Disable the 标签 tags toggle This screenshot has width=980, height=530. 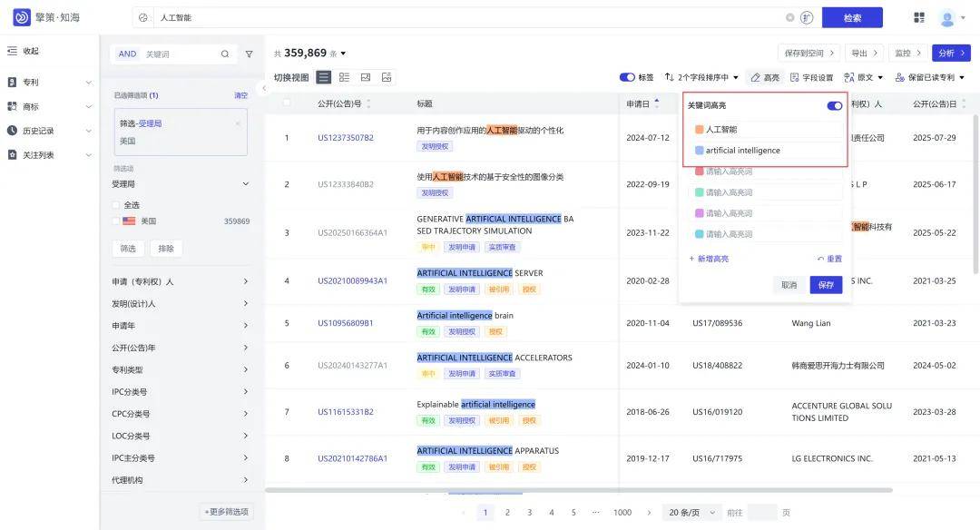(x=627, y=77)
